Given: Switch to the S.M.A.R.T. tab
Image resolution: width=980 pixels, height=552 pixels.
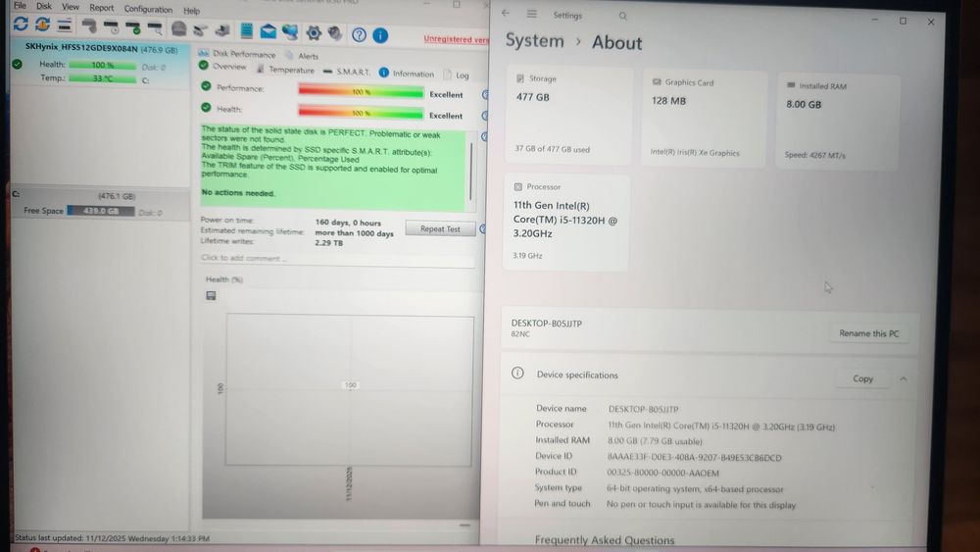Looking at the screenshot, I should [347, 72].
